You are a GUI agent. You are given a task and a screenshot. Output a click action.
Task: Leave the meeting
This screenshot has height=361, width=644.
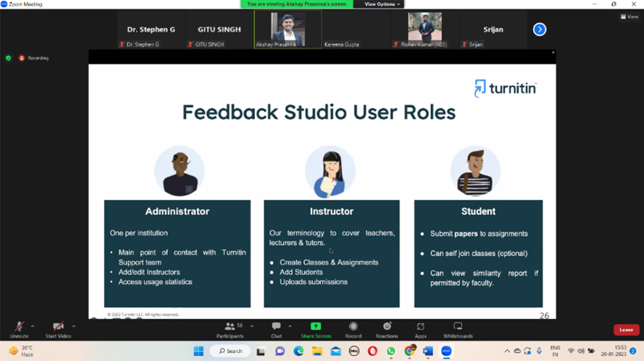(x=626, y=330)
